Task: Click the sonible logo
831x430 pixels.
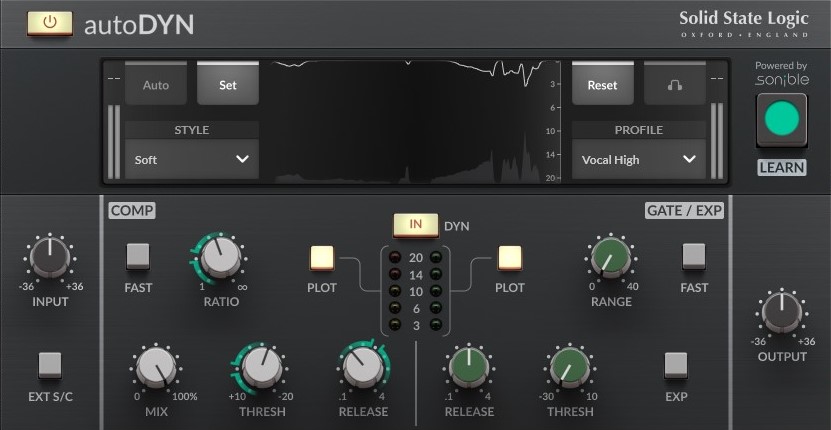Action: (x=780, y=78)
